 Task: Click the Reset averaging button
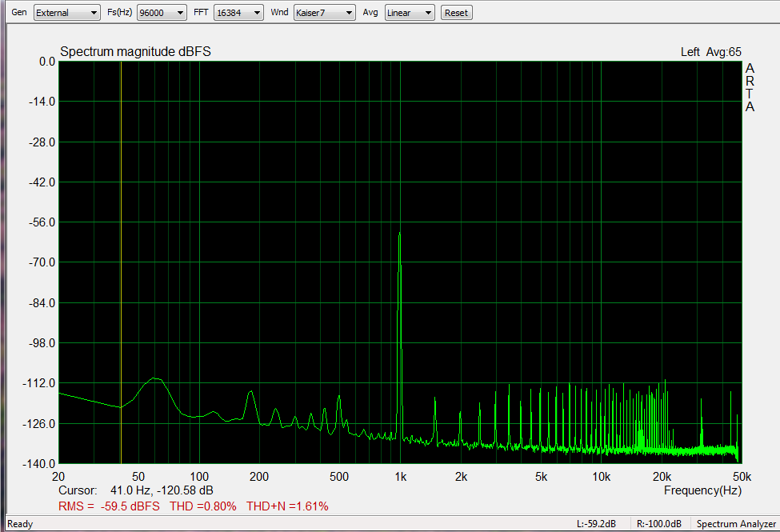(x=456, y=13)
